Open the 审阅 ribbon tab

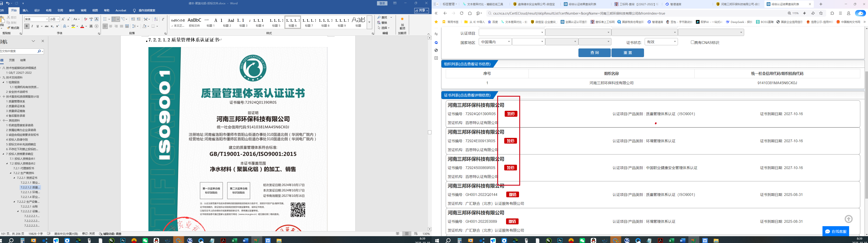click(84, 10)
